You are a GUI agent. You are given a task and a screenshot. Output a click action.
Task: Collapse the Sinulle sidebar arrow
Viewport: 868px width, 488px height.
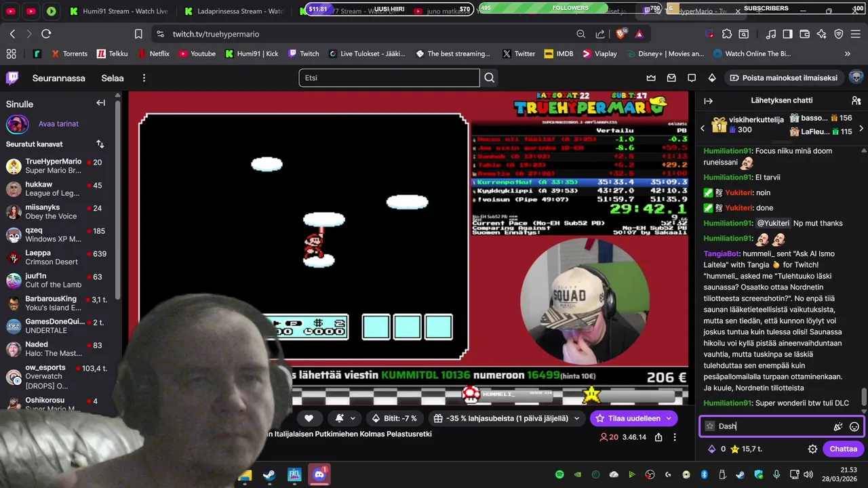coord(100,103)
